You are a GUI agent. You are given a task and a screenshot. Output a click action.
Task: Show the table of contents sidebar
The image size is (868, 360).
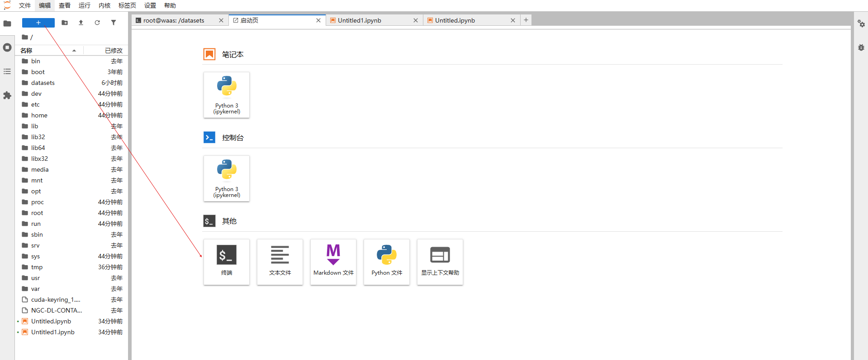7,71
